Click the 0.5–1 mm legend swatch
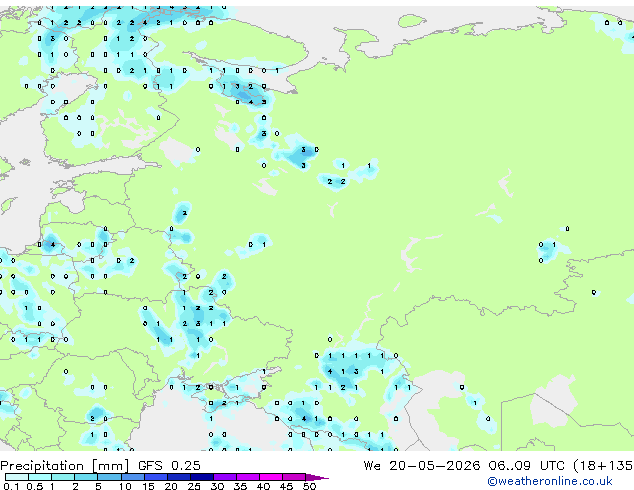Screen dimensions: 634x490 [x=40, y=477]
